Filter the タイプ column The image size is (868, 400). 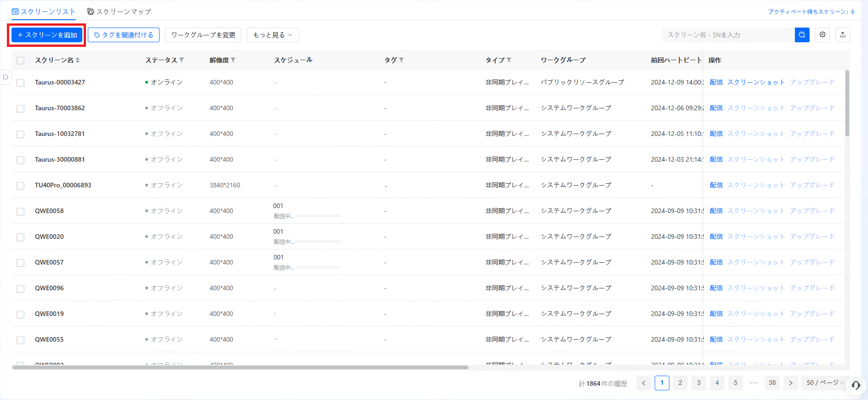509,60
